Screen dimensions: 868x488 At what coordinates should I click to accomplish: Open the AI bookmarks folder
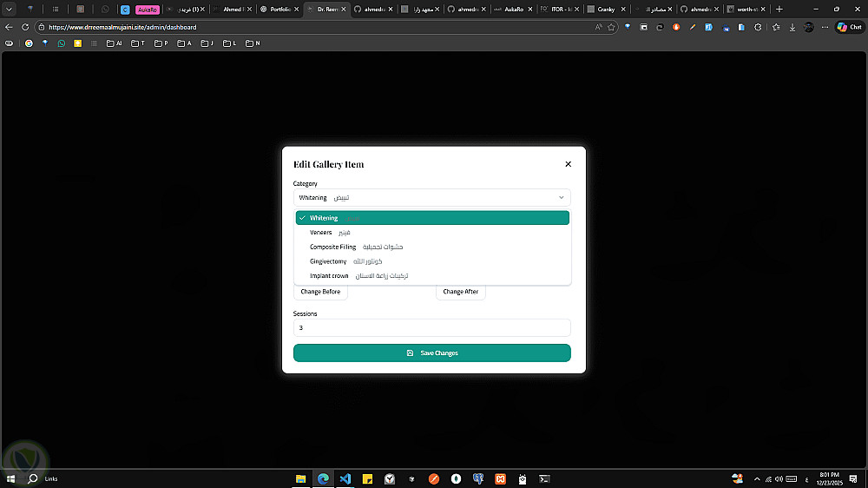pos(114,43)
